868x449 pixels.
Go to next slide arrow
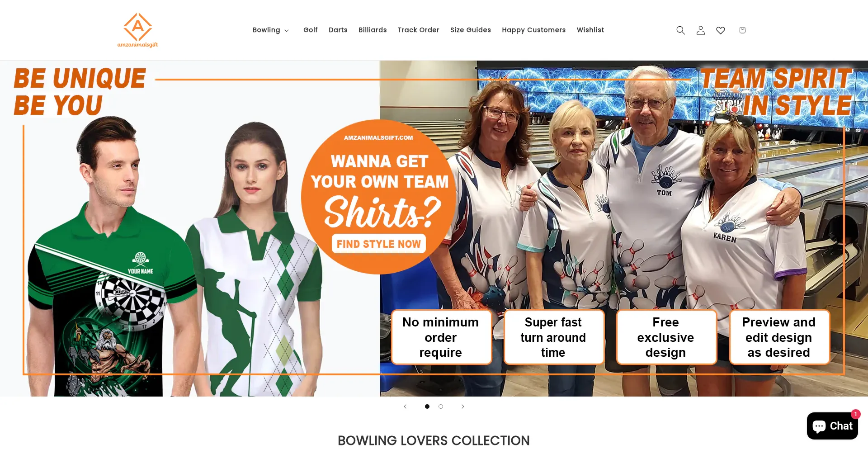point(462,406)
